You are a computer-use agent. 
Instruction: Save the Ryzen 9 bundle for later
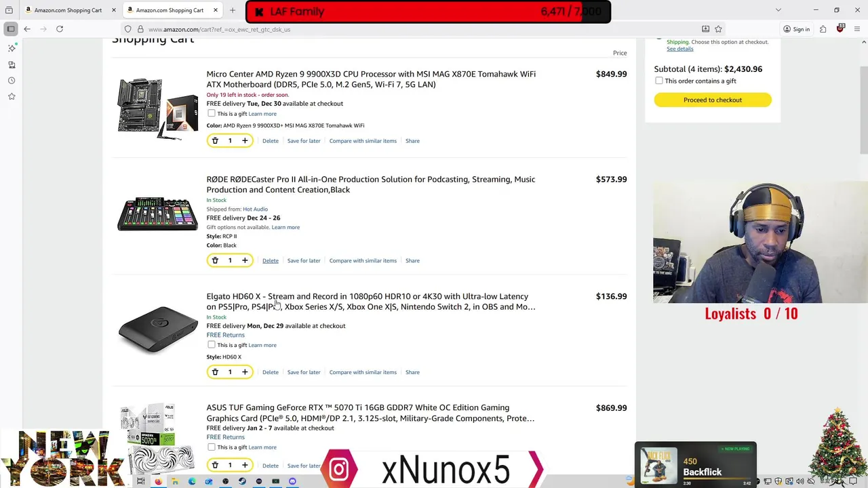[x=304, y=141]
